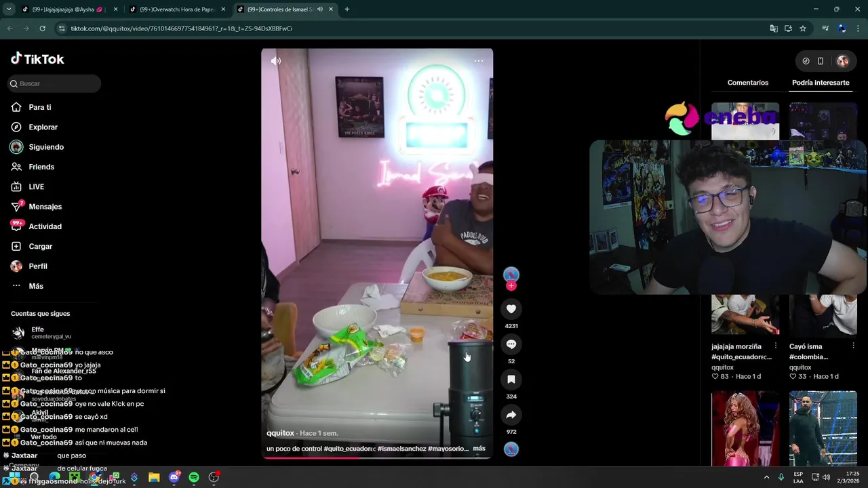Open the tab search dropdown chevron
The width and height of the screenshot is (868, 488).
click(x=9, y=9)
